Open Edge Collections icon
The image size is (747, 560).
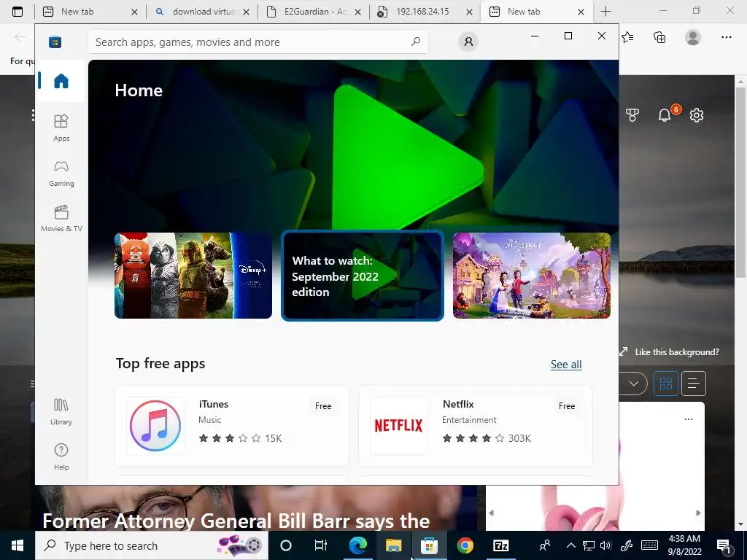pos(659,37)
